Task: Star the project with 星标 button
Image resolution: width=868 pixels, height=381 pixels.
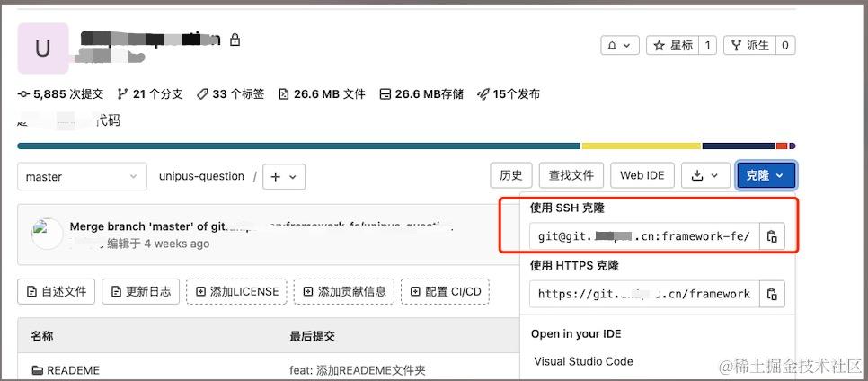Action: click(x=673, y=46)
